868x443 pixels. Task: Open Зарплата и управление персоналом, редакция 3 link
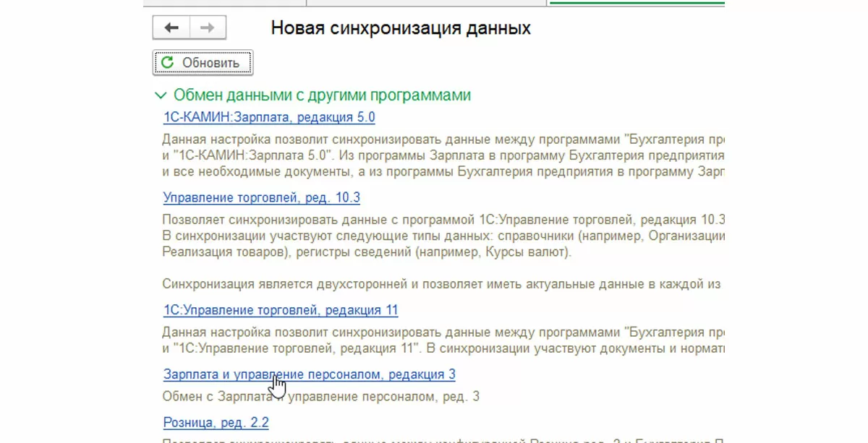pyautogui.click(x=310, y=374)
